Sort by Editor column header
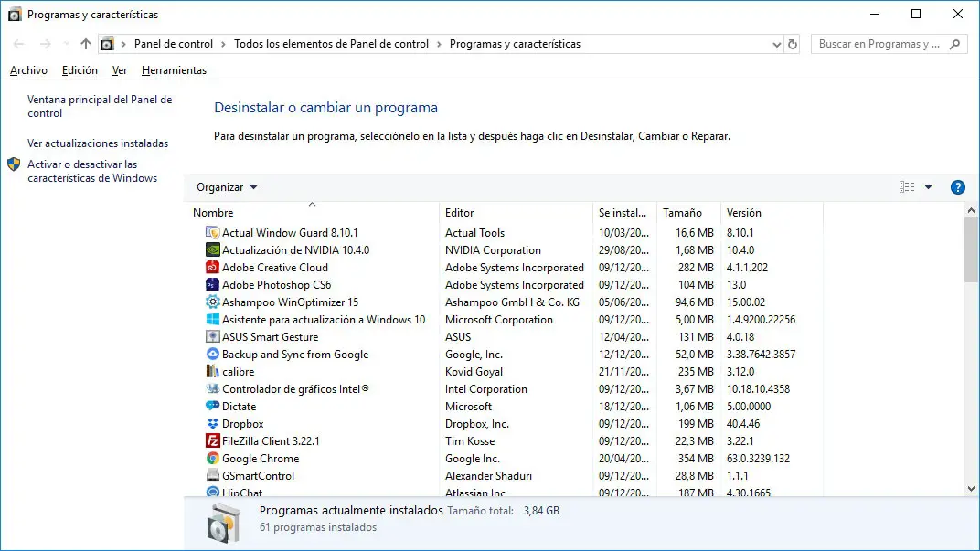 [x=517, y=213]
